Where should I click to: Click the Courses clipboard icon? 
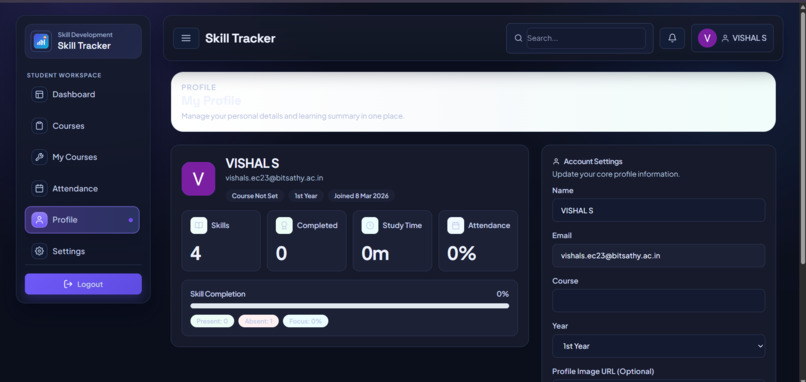coord(39,126)
